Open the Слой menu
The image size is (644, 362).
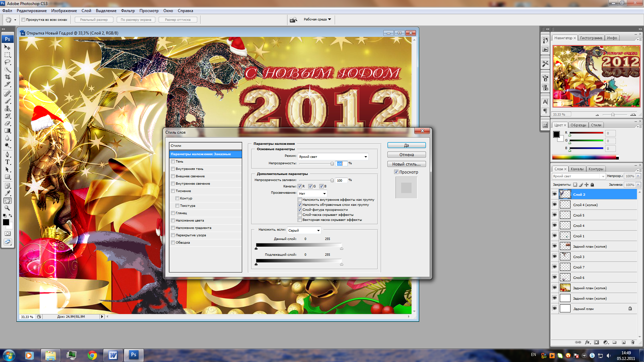coord(86,11)
